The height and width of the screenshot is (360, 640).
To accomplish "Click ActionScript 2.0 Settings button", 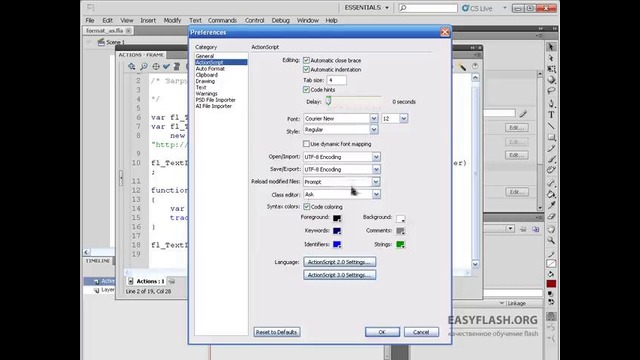I will 340,262.
